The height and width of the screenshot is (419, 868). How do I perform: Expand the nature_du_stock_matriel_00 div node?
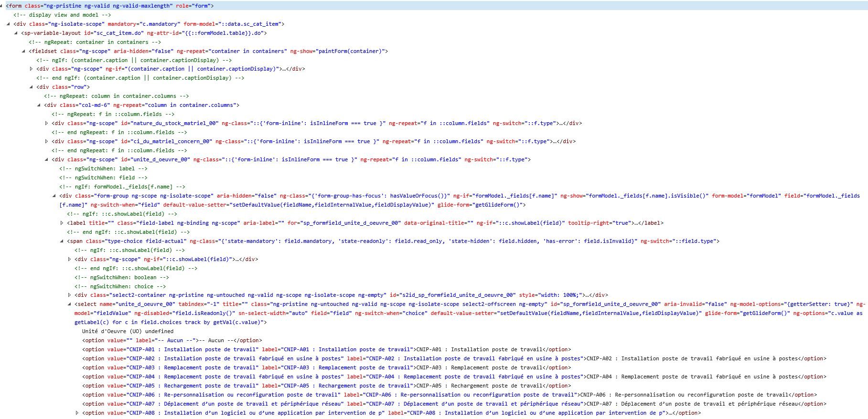pyautogui.click(x=47, y=123)
